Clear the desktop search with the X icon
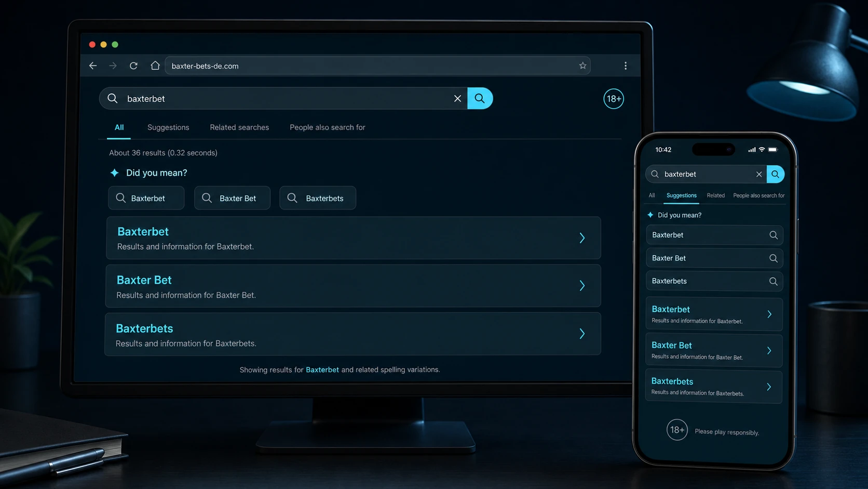 tap(457, 99)
